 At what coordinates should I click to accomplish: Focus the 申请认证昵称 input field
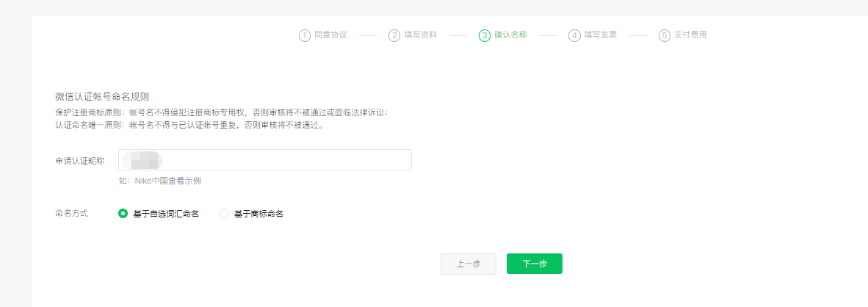coord(279,160)
